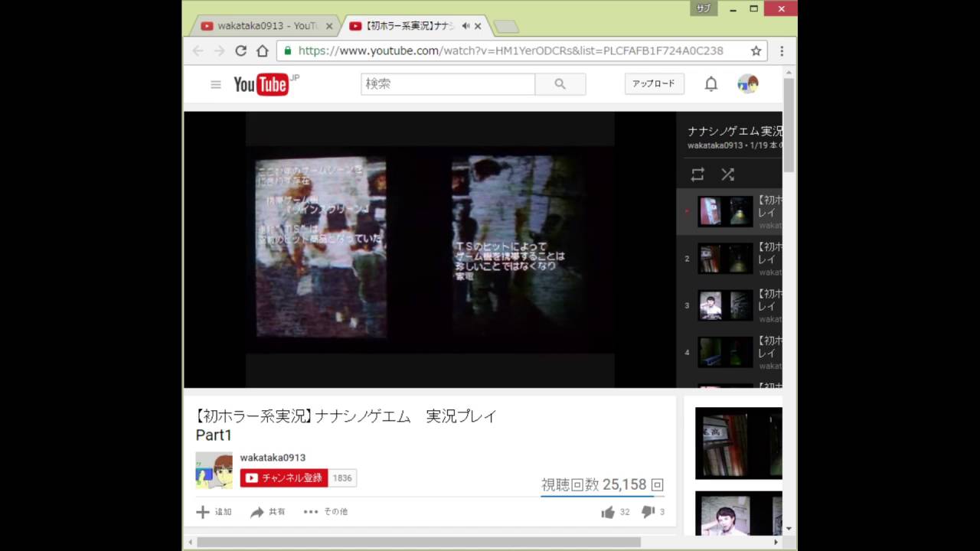
Task: Click the video player area
Action: (x=430, y=249)
